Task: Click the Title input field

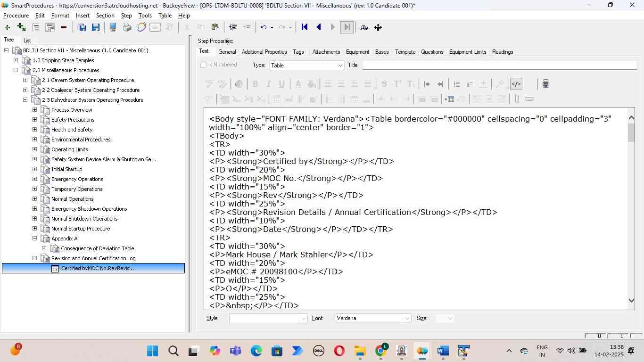Action: click(499, 65)
